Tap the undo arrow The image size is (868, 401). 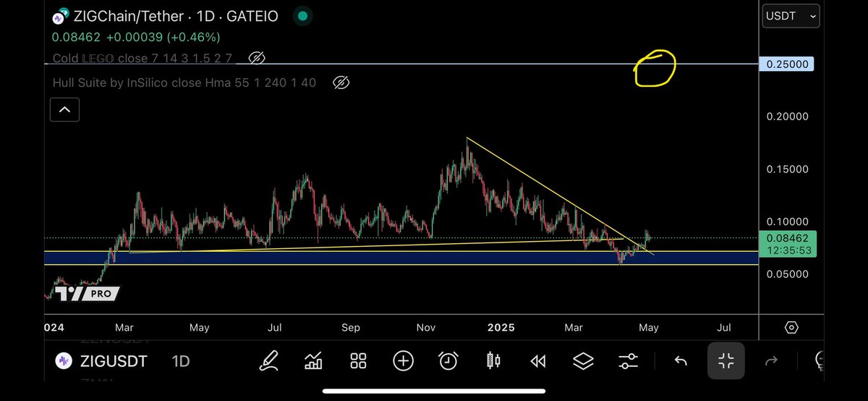[x=681, y=360]
